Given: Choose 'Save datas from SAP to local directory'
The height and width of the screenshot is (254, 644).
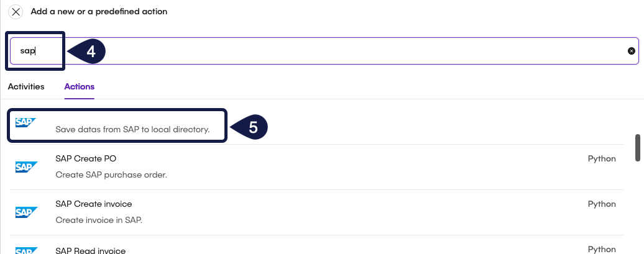Looking at the screenshot, I should tap(132, 130).
